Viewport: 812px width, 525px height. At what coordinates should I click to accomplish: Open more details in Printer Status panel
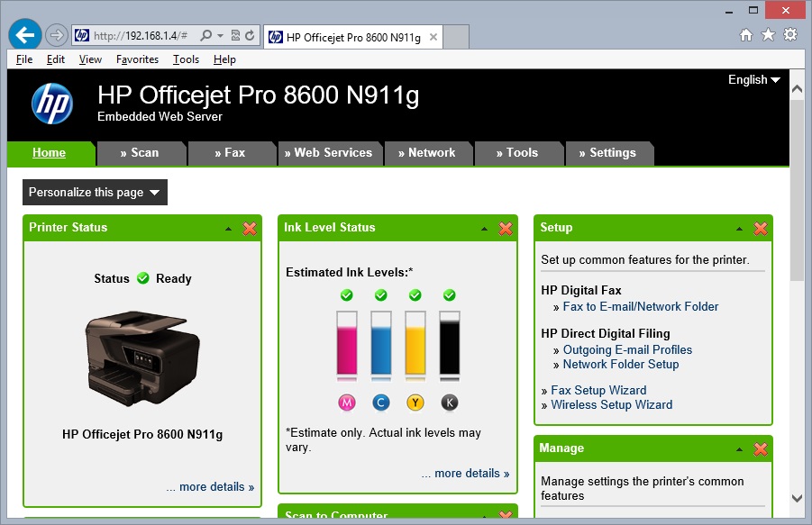click(x=210, y=486)
